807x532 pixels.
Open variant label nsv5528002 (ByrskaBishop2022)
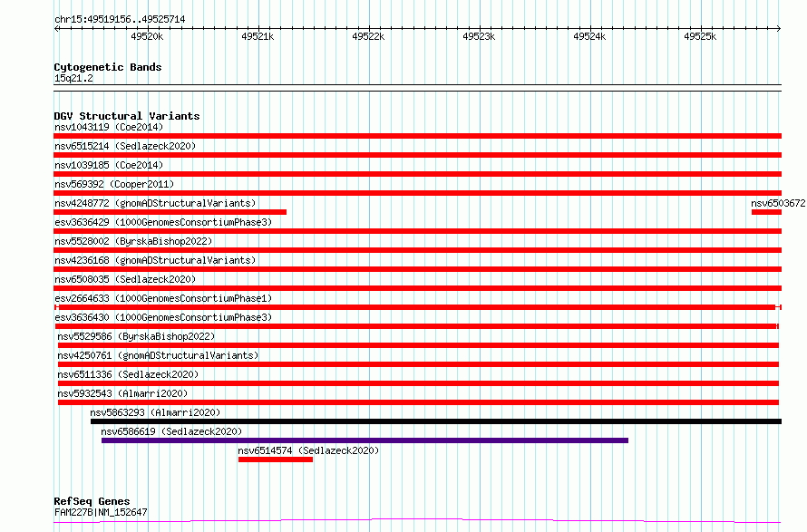(x=133, y=241)
